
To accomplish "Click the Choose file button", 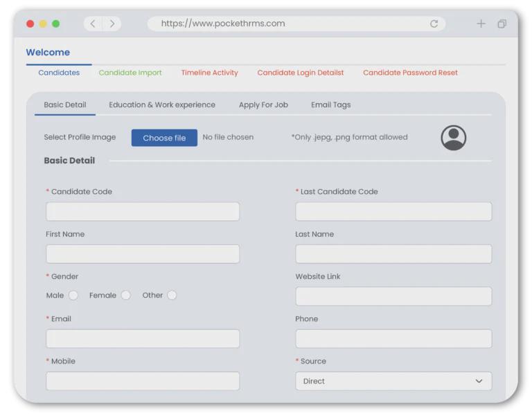I will pos(164,138).
